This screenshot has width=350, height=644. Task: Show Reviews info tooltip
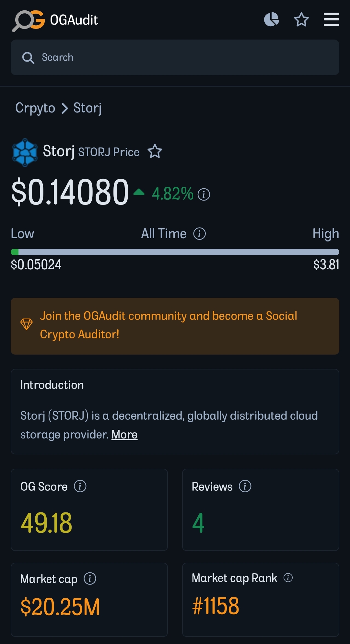(x=245, y=486)
